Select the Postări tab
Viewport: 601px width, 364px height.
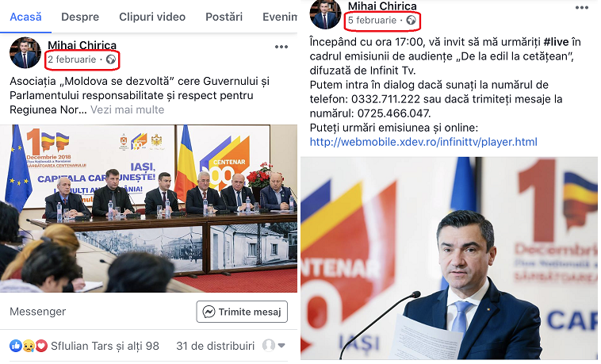224,17
